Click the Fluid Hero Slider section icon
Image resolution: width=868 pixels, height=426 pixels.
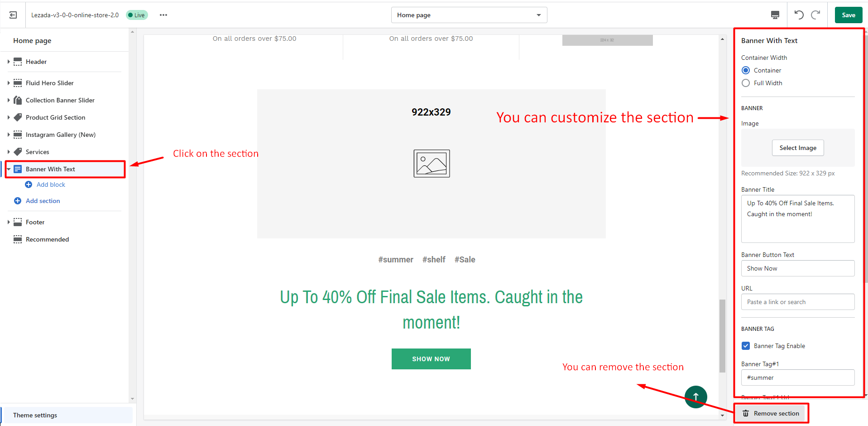[x=17, y=83]
